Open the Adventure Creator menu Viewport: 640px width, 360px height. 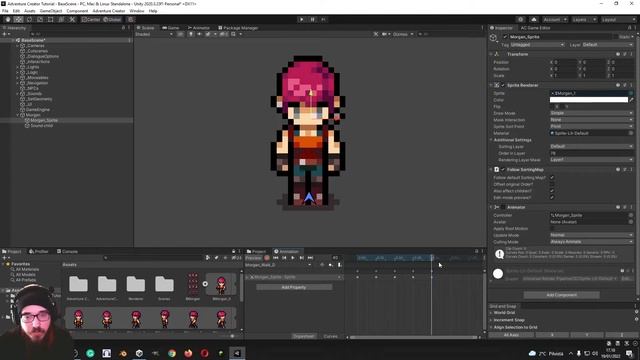(109, 11)
